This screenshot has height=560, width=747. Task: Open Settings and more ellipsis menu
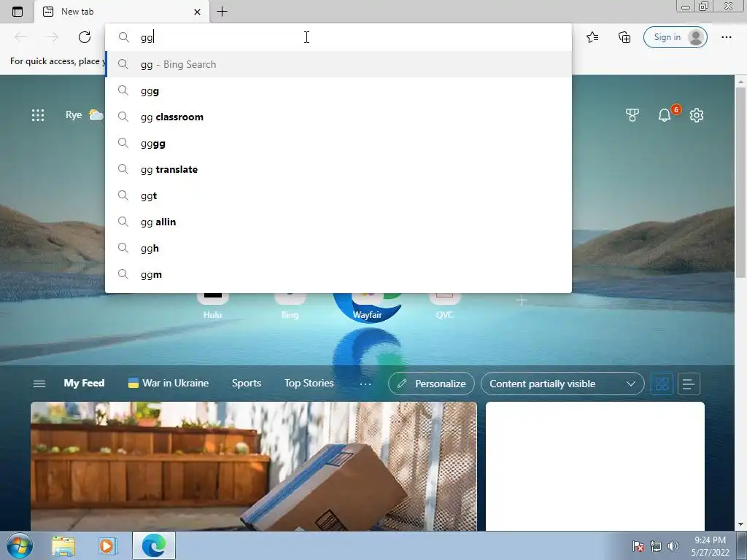[x=726, y=37]
